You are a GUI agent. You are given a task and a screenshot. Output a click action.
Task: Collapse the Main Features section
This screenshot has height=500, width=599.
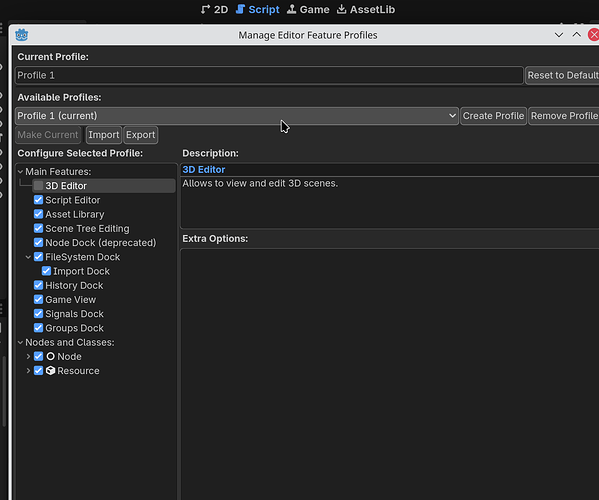20,172
